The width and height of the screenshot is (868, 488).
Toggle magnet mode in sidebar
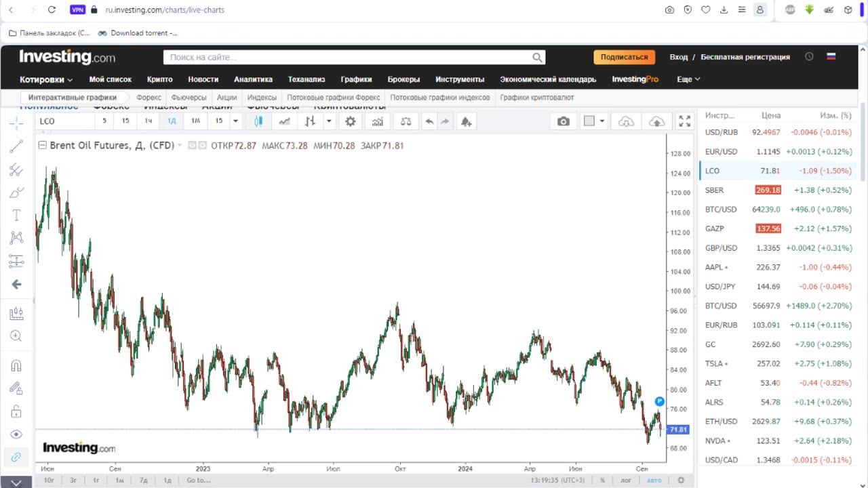(x=16, y=365)
